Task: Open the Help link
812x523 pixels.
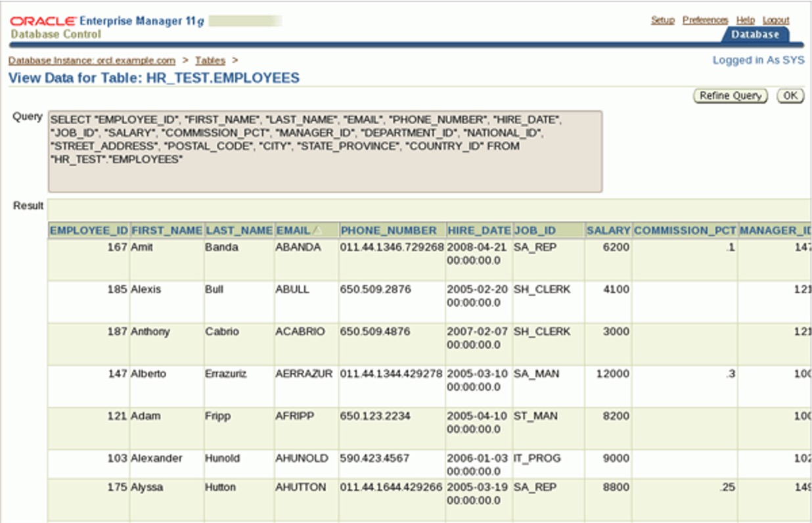Action: (x=745, y=20)
